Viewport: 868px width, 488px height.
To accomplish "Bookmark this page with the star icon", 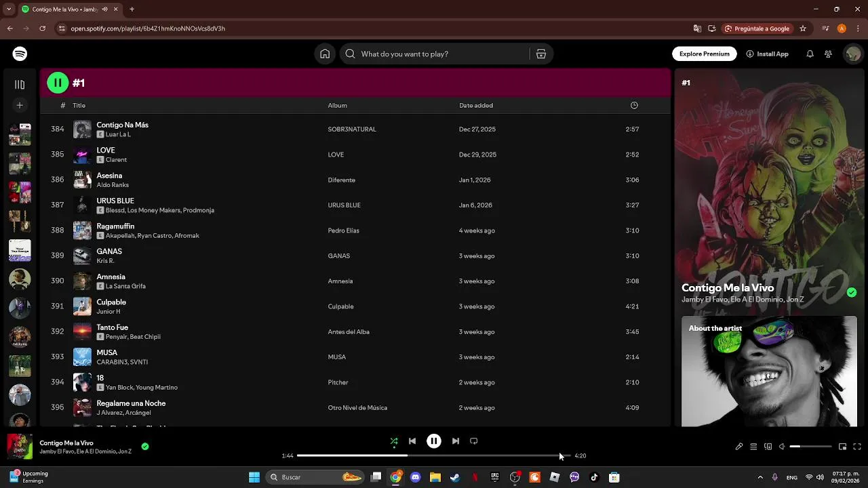I will pos(803,28).
